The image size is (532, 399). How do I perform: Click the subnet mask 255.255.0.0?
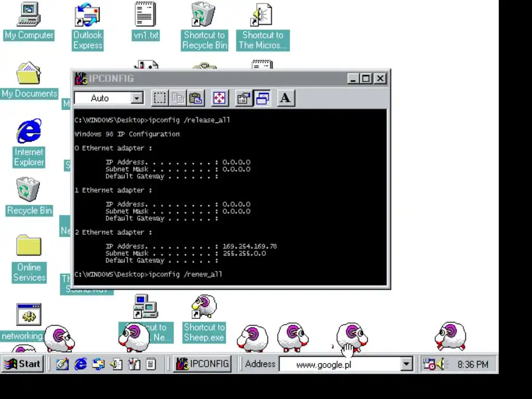(244, 254)
